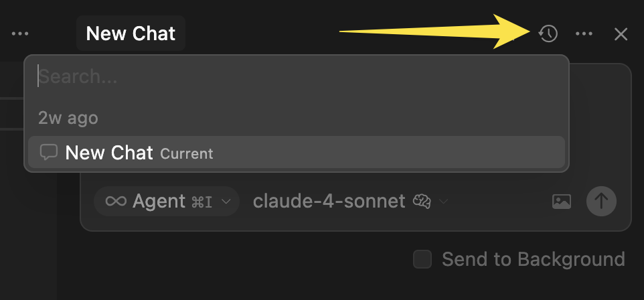Image resolution: width=644 pixels, height=300 pixels.
Task: Expand the chevron next to Agent ⌘I
Action: click(x=226, y=201)
